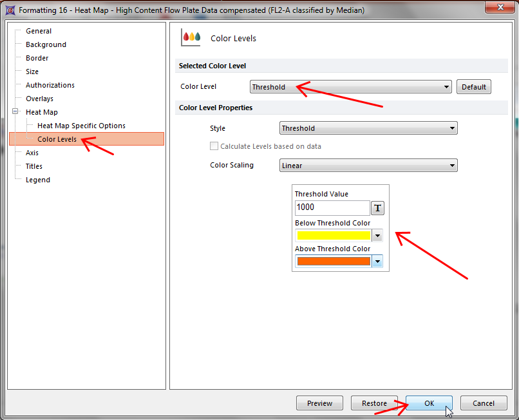This screenshot has height=420, width=519.
Task: Close the Formatting dialog window
Action: (500, 9)
